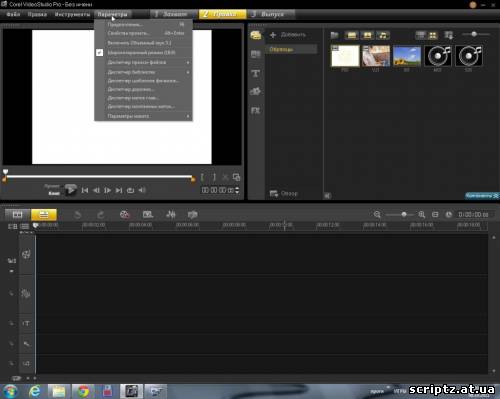Adjust the timeline zoom slider

(x=404, y=214)
